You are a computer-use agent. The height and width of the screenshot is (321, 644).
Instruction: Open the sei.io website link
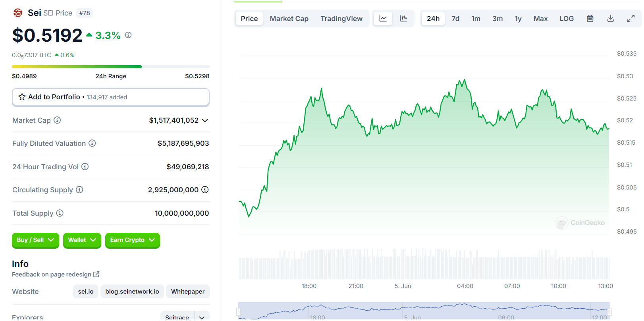coord(86,291)
